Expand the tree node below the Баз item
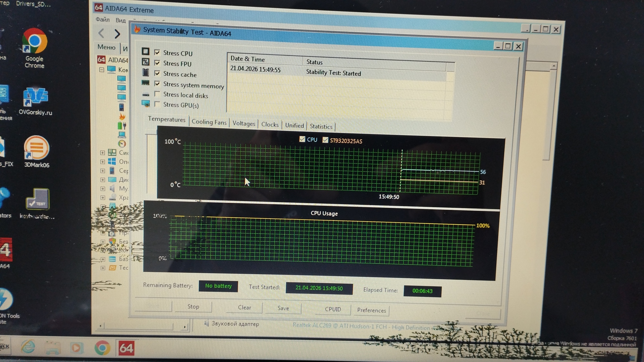The width and height of the screenshot is (644, 362). [103, 268]
